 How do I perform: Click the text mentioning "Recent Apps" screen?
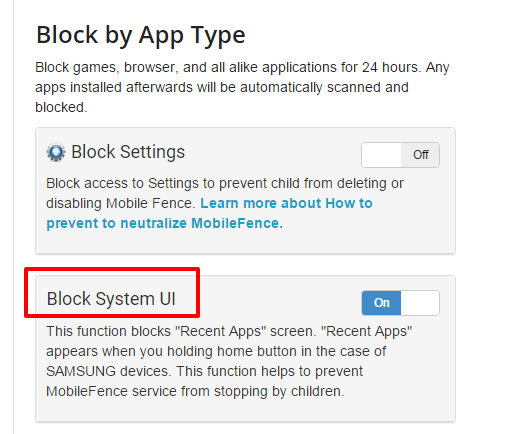coord(181,331)
